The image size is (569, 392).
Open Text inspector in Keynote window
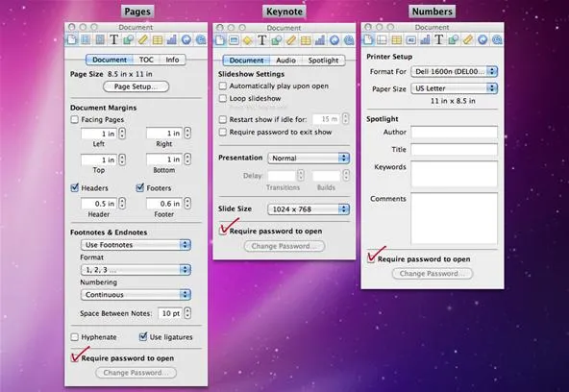click(262, 40)
